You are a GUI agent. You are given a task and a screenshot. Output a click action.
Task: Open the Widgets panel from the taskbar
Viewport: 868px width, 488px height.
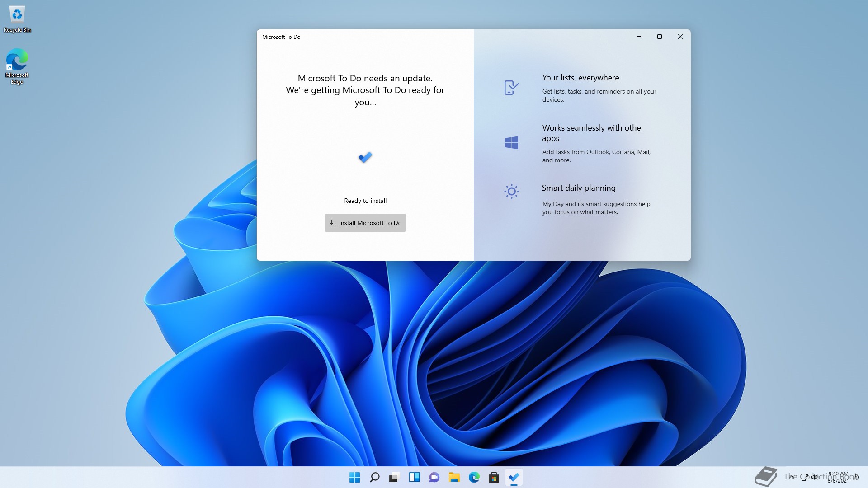(x=415, y=477)
